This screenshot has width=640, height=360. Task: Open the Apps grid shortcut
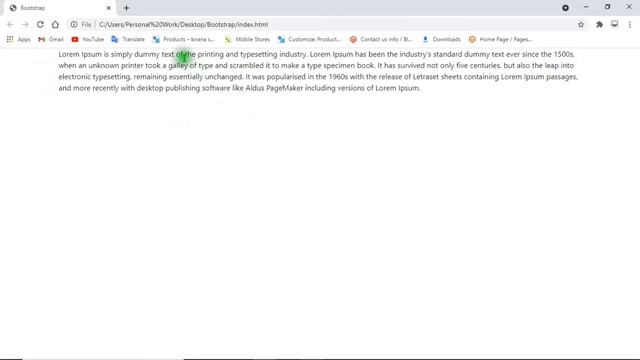[18, 39]
